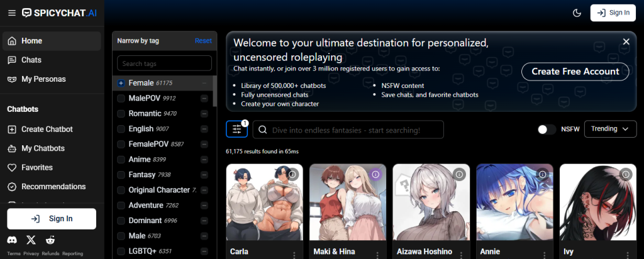Image resolution: width=644 pixels, height=259 pixels.
Task: Open Maki & Hina options menu
Action: [377, 255]
